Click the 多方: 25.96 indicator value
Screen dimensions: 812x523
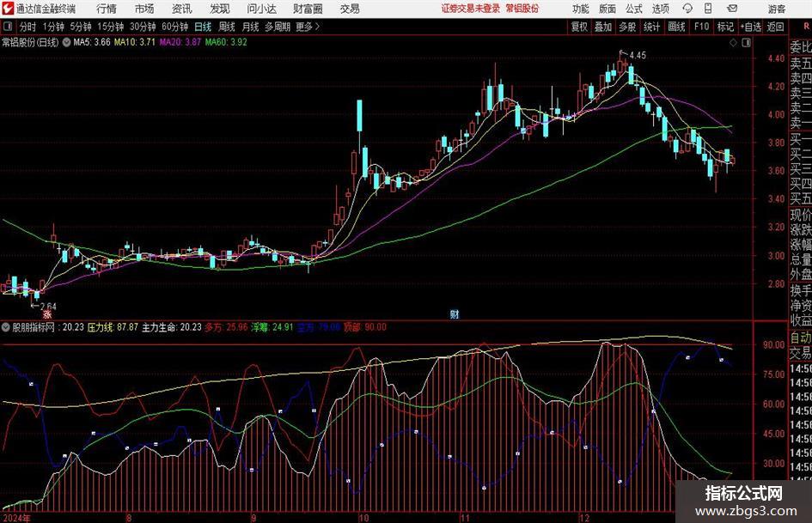tap(226, 327)
